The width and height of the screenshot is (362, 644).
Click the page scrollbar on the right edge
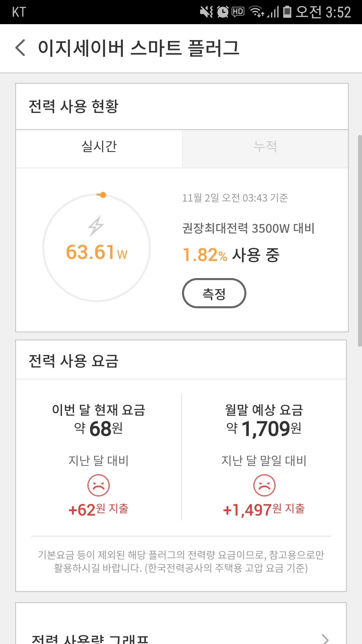pos(360,240)
